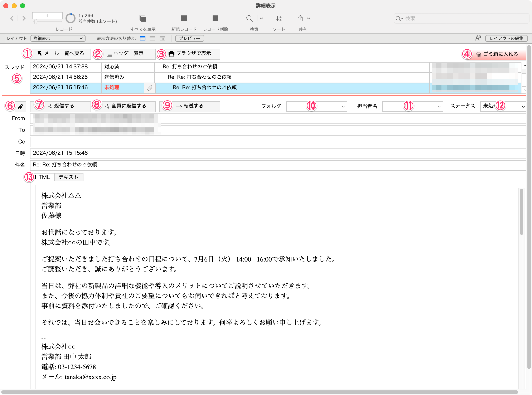Click the share icon

point(300,18)
